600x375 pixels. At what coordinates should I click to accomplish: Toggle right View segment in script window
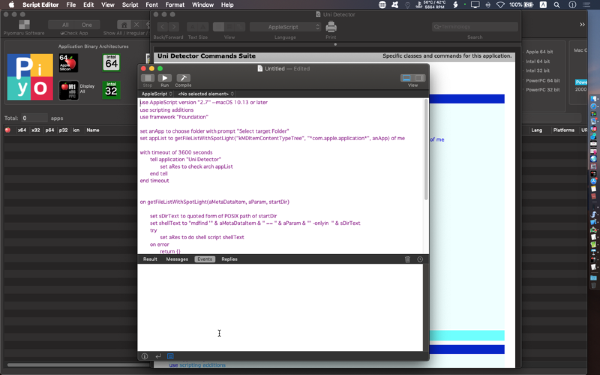(419, 78)
